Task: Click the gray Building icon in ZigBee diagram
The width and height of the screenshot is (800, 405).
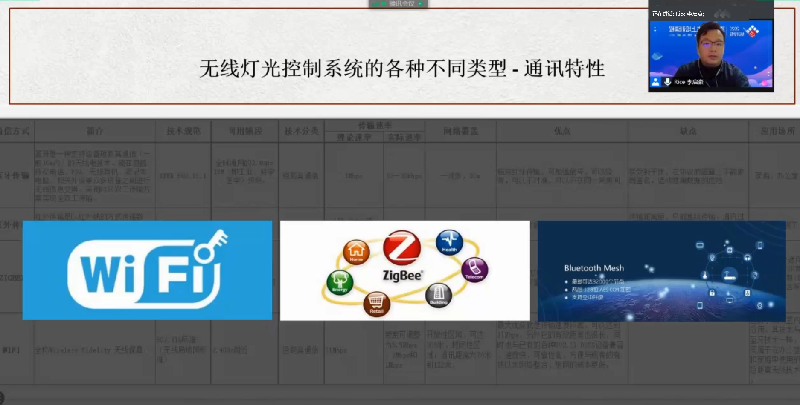Action: [x=438, y=295]
